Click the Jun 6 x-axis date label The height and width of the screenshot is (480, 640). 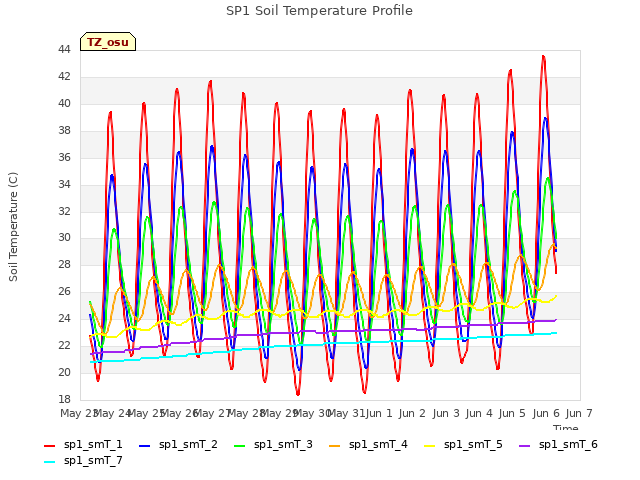tap(546, 413)
